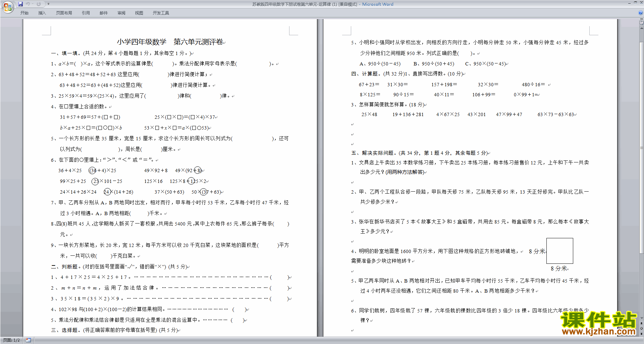The height and width of the screenshot is (344, 644).
Task: Click the Redo icon in quick access toolbar
Action: pos(39,4)
